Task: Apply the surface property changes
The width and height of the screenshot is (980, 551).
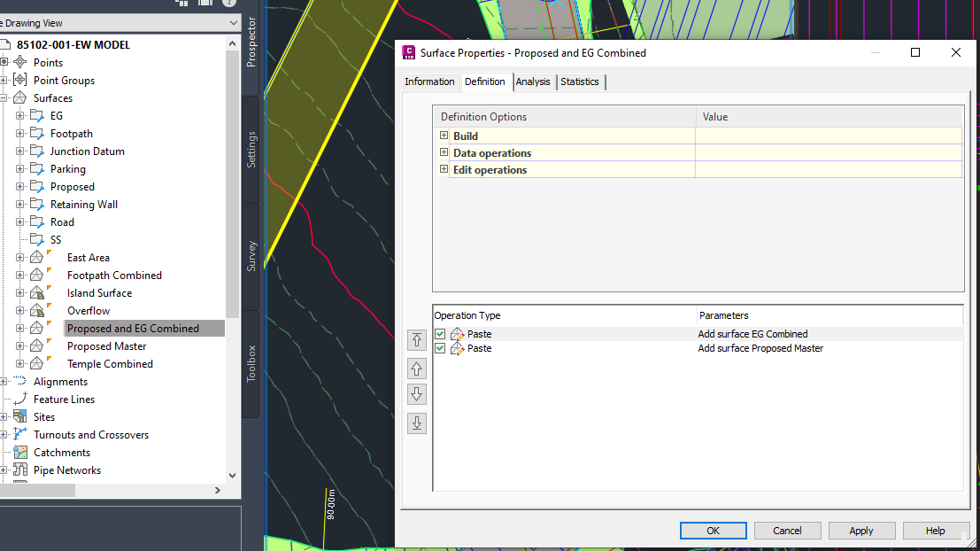Action: point(861,530)
